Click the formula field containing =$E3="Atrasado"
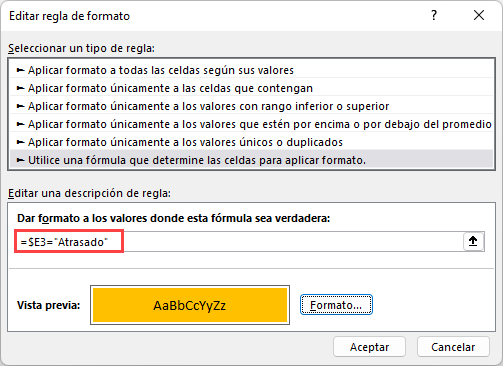This screenshot has height=366, width=503. (x=239, y=241)
